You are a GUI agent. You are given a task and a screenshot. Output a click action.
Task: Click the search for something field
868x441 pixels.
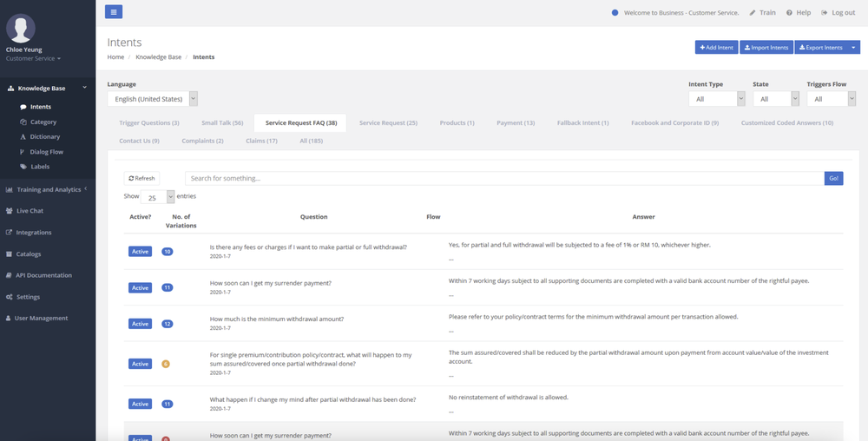pyautogui.click(x=503, y=178)
